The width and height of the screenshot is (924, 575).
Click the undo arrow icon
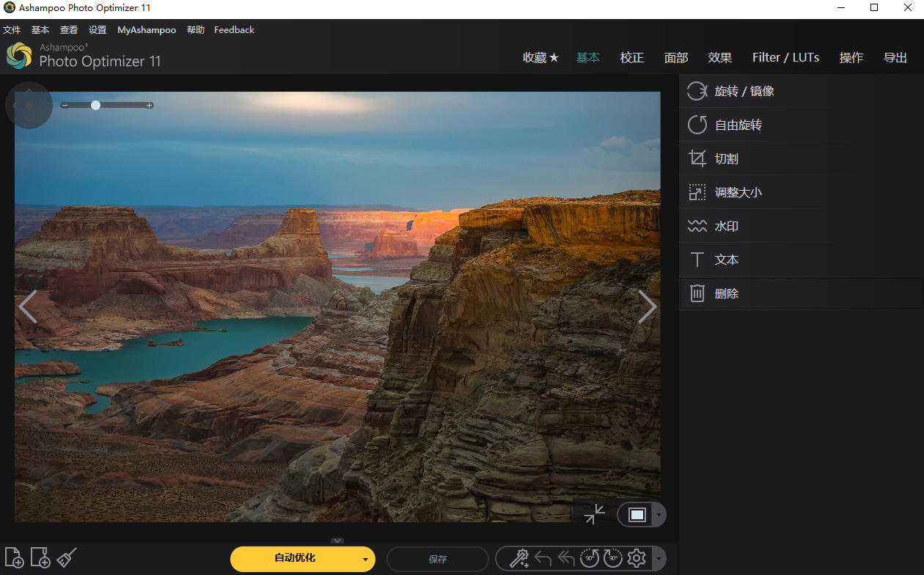pyautogui.click(x=543, y=558)
